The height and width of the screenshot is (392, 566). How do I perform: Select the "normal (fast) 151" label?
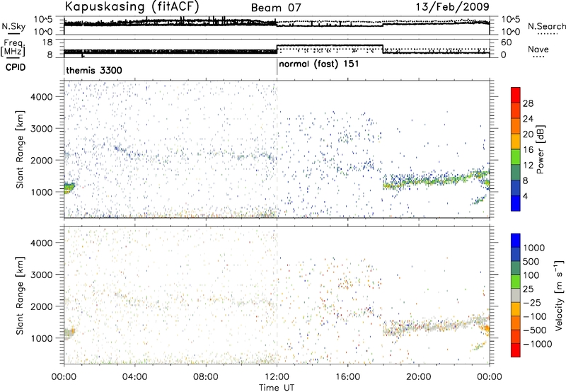pos(319,64)
